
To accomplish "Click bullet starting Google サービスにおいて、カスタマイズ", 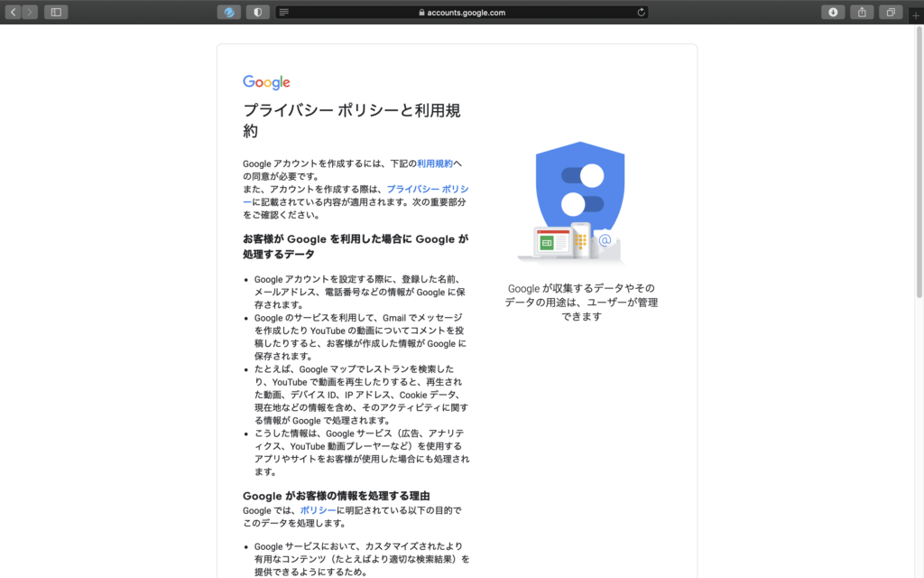I will coord(362,559).
